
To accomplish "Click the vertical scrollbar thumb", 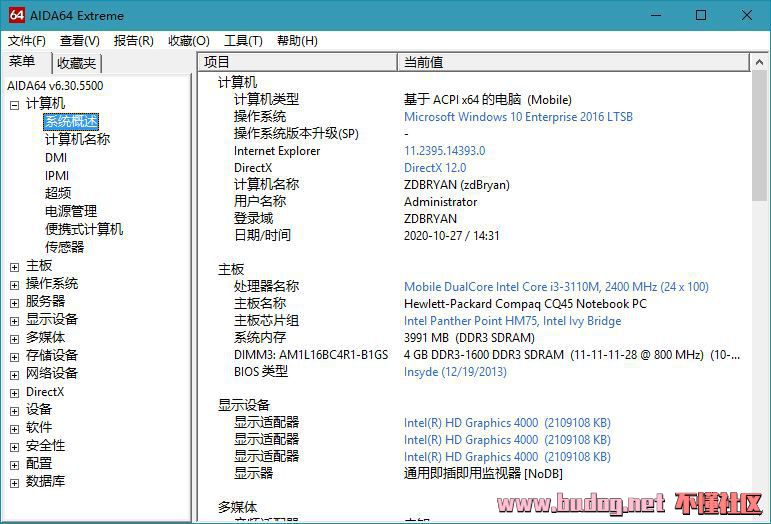I will click(759, 136).
